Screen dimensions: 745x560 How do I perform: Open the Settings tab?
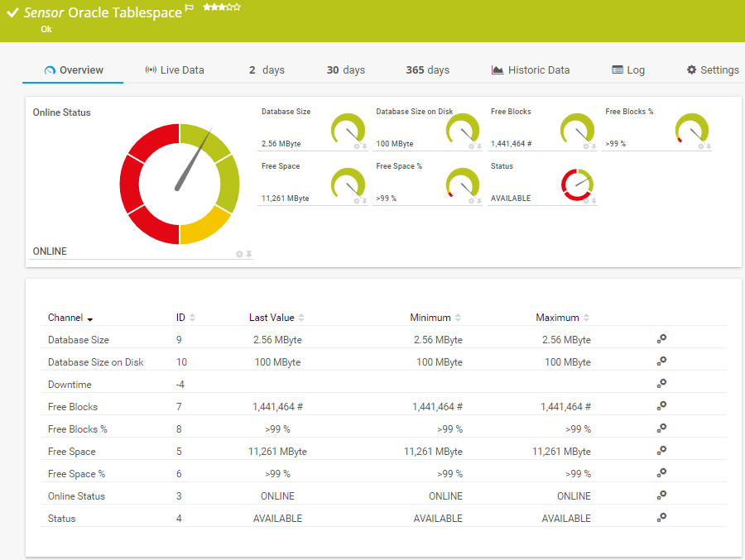713,70
